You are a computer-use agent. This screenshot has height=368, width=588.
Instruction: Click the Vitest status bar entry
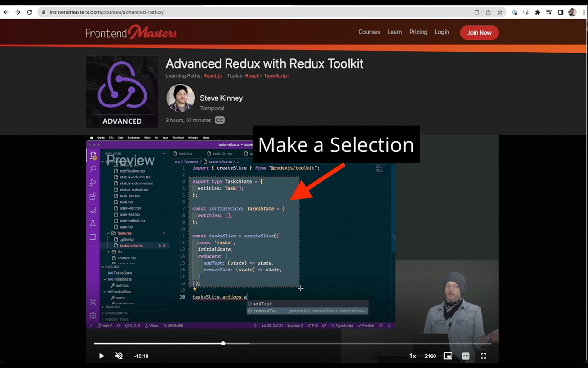click(x=152, y=325)
